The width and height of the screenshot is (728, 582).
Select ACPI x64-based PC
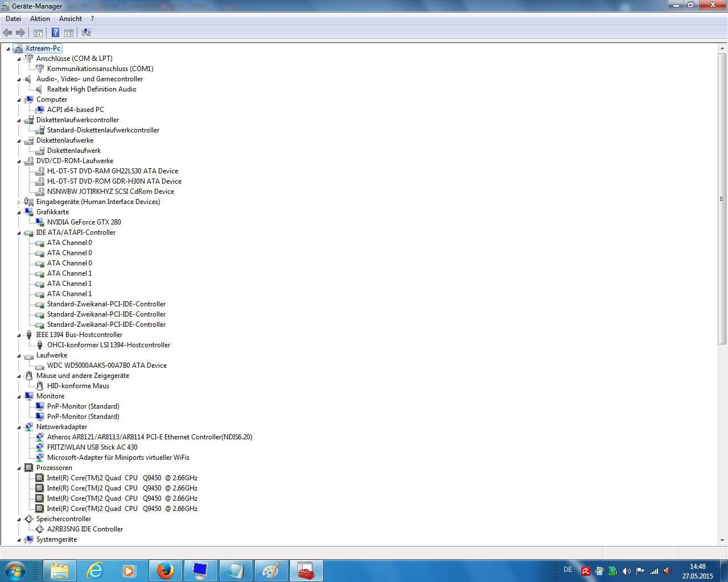[x=76, y=110]
